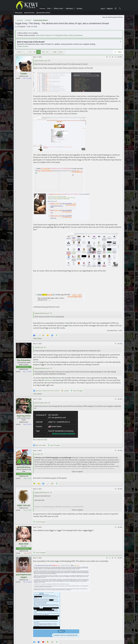Open the Donate nav item
This screenshot has width=138, height=644.
coord(79,8)
